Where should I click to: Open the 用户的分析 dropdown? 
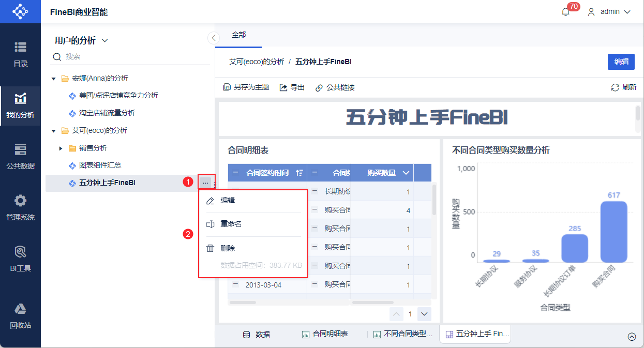[81, 40]
